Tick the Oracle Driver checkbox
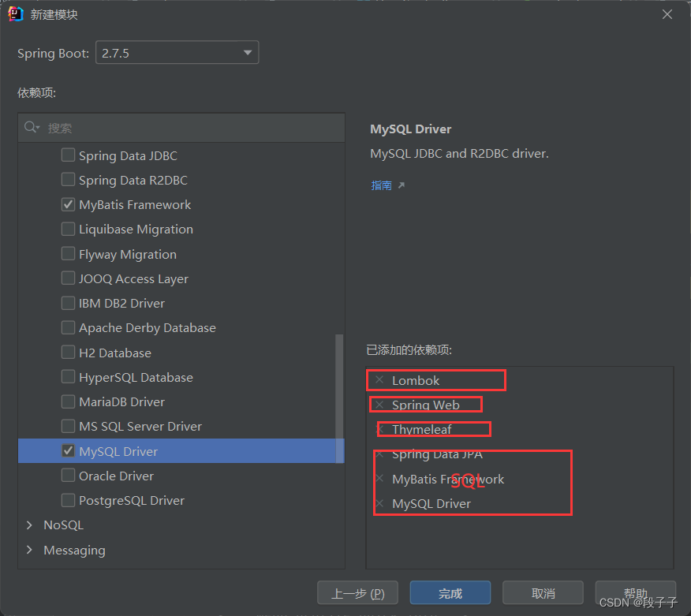Screen dimensions: 691x616 68,476
